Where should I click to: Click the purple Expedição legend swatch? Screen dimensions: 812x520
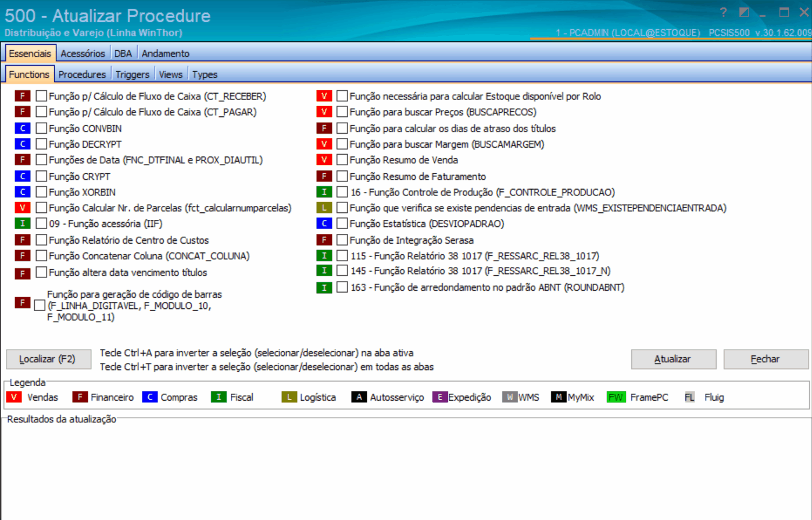(x=440, y=397)
